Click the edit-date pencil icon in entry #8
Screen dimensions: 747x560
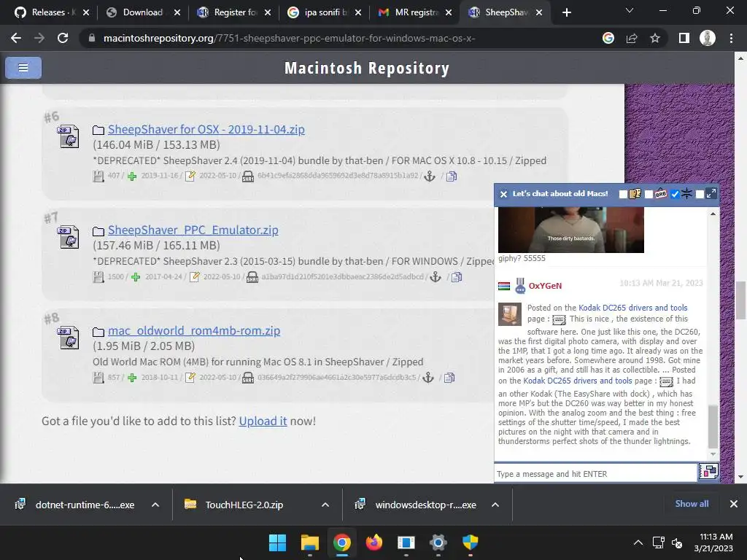point(190,378)
